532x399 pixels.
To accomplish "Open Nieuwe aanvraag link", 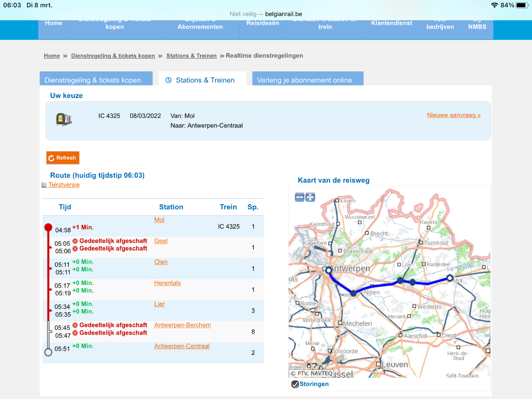I will tap(454, 115).
